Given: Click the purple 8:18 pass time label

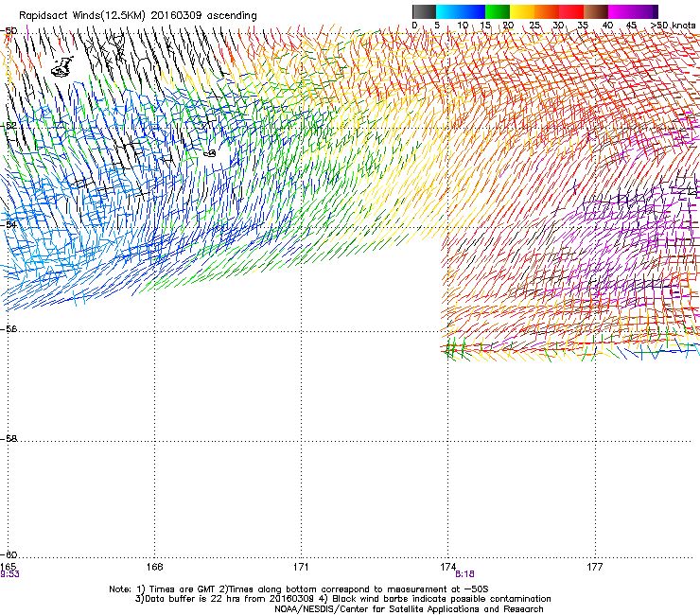Looking at the screenshot, I should 464,574.
